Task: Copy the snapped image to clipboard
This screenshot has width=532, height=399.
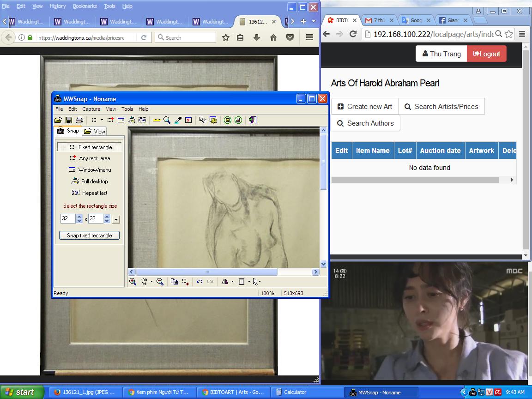Action: click(174, 282)
